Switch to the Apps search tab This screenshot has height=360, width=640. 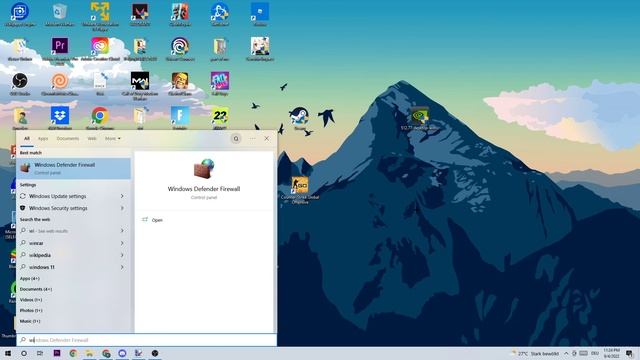(43, 139)
